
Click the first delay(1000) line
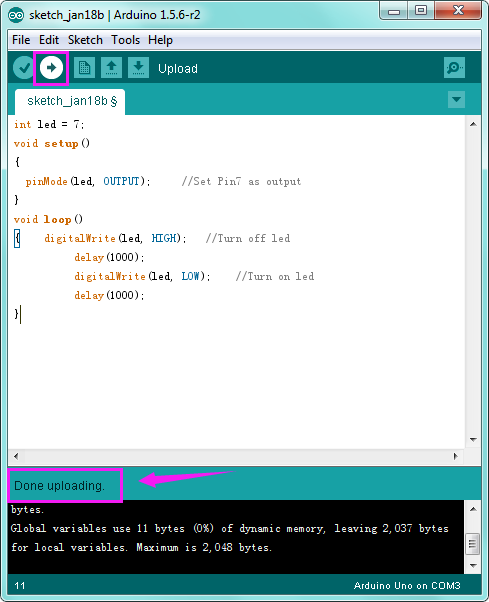(109, 257)
